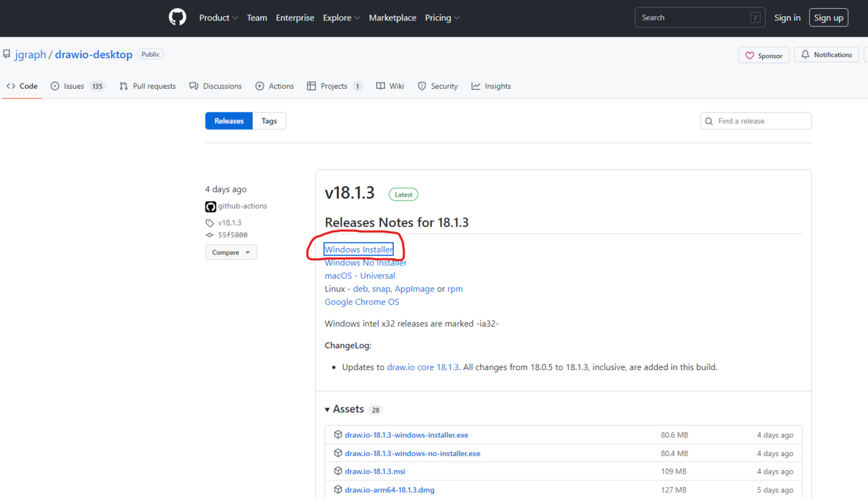Open the Pull requests tab

pos(147,86)
